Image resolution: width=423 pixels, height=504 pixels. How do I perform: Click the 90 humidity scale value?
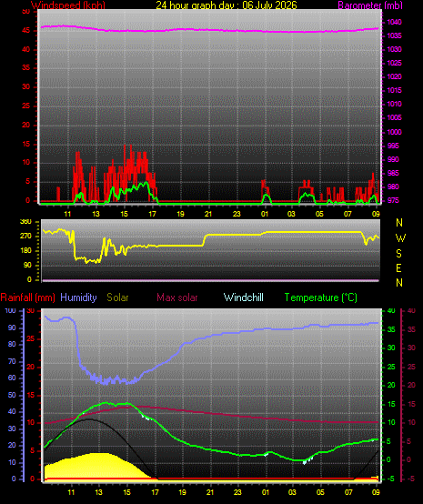click(x=12, y=328)
